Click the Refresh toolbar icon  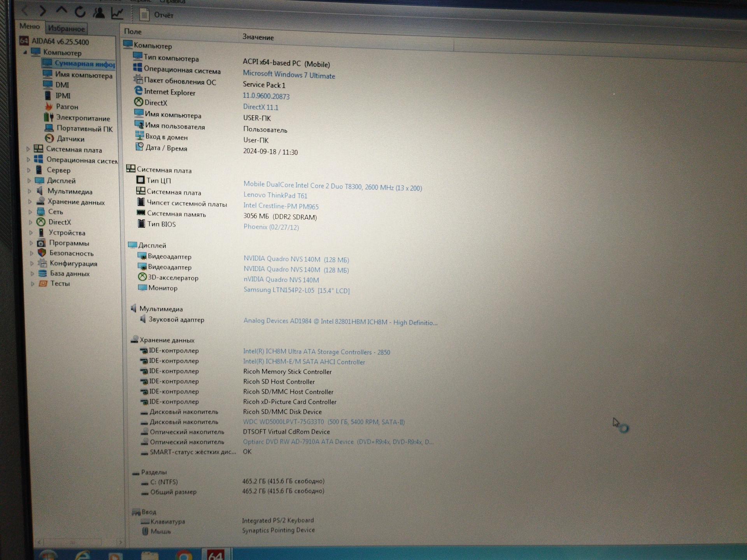click(80, 12)
